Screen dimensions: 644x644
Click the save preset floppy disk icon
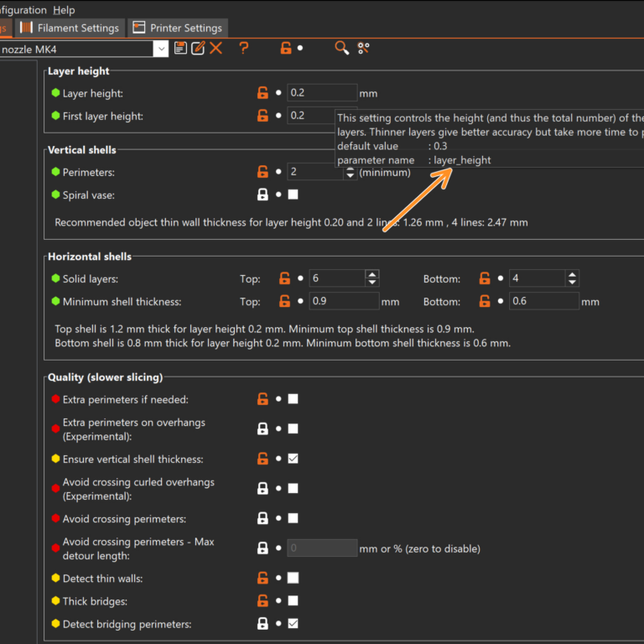coord(180,49)
